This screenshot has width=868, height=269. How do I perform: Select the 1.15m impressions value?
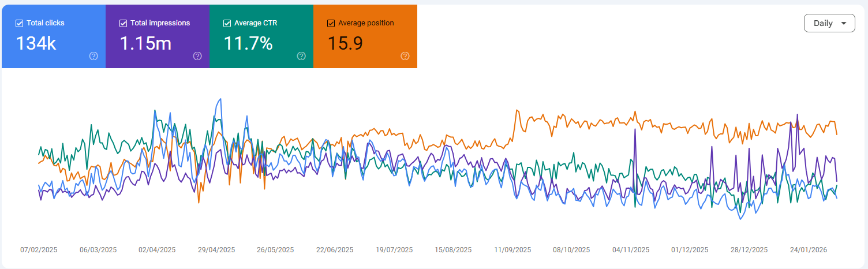coord(145,43)
